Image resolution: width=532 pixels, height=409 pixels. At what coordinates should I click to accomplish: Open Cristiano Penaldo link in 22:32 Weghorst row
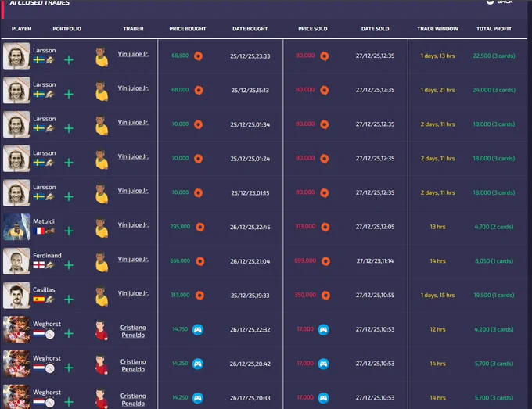(x=133, y=332)
